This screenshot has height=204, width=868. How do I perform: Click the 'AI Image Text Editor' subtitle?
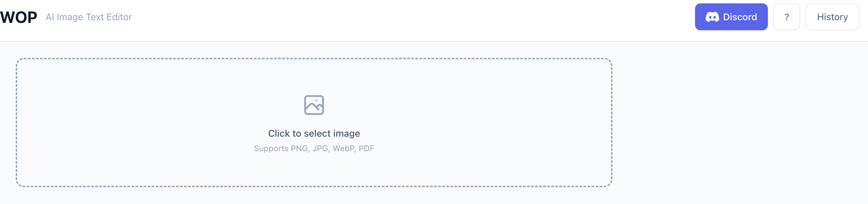click(89, 17)
